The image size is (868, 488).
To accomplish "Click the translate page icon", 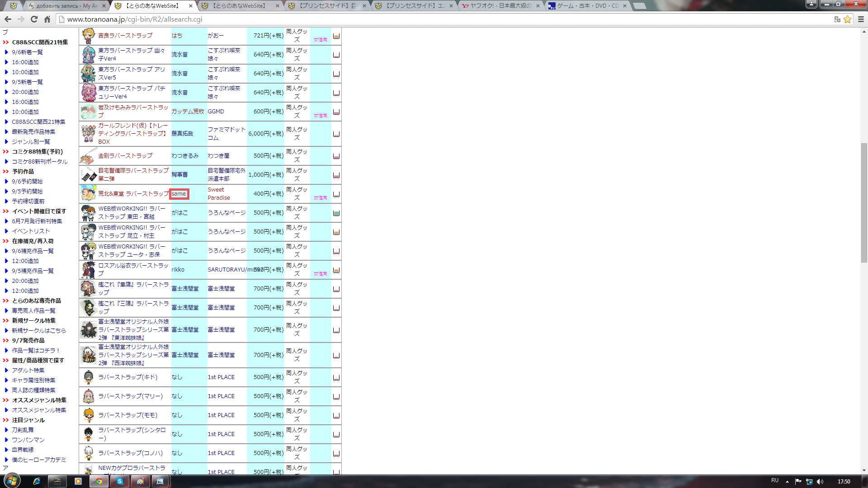I will tap(837, 19).
